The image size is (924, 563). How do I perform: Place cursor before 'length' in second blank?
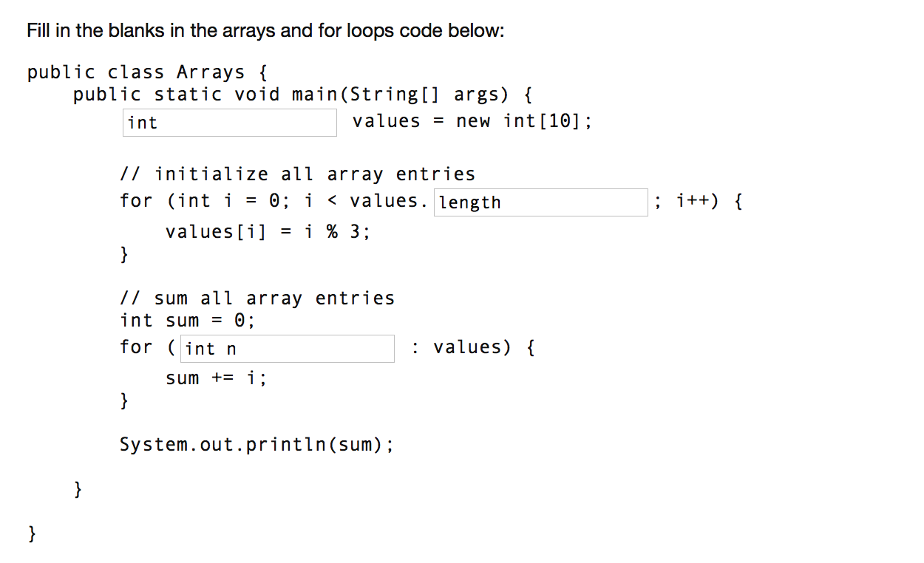[438, 202]
